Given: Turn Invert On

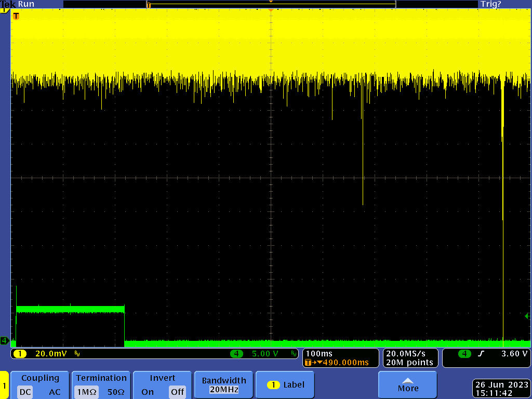Looking at the screenshot, I should click(148, 392).
